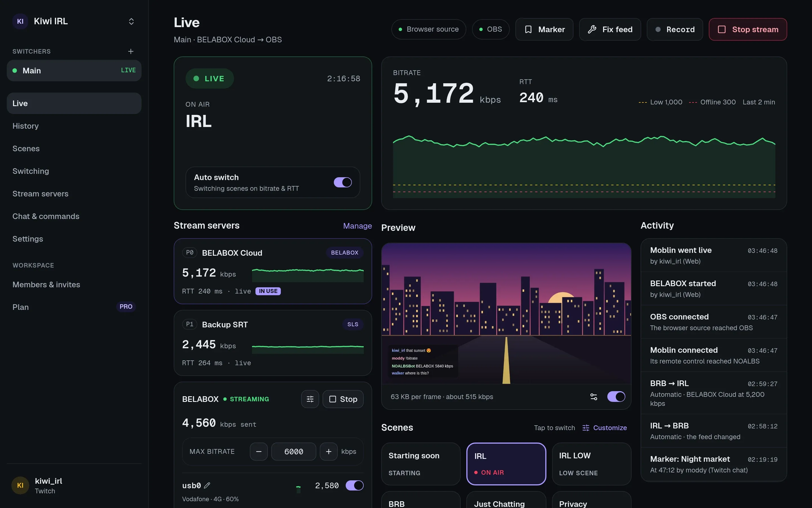Click the Browser source status pill
812x508 pixels.
[429, 29]
